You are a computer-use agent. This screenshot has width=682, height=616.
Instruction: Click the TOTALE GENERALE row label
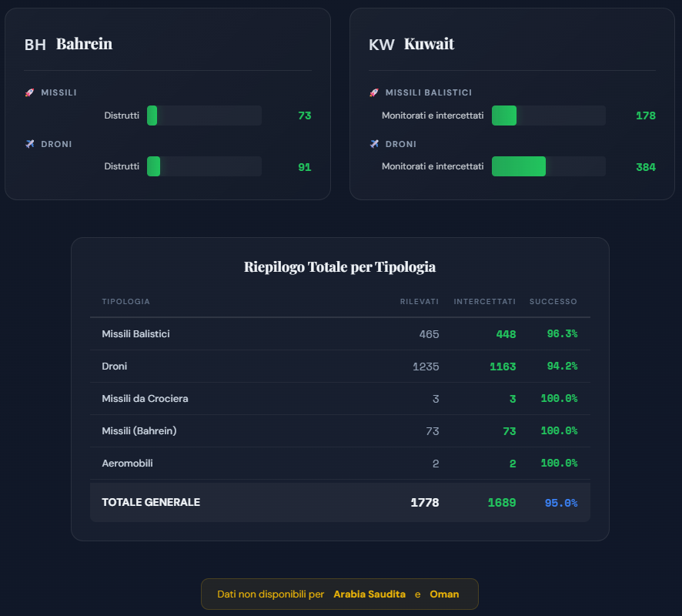click(x=151, y=502)
